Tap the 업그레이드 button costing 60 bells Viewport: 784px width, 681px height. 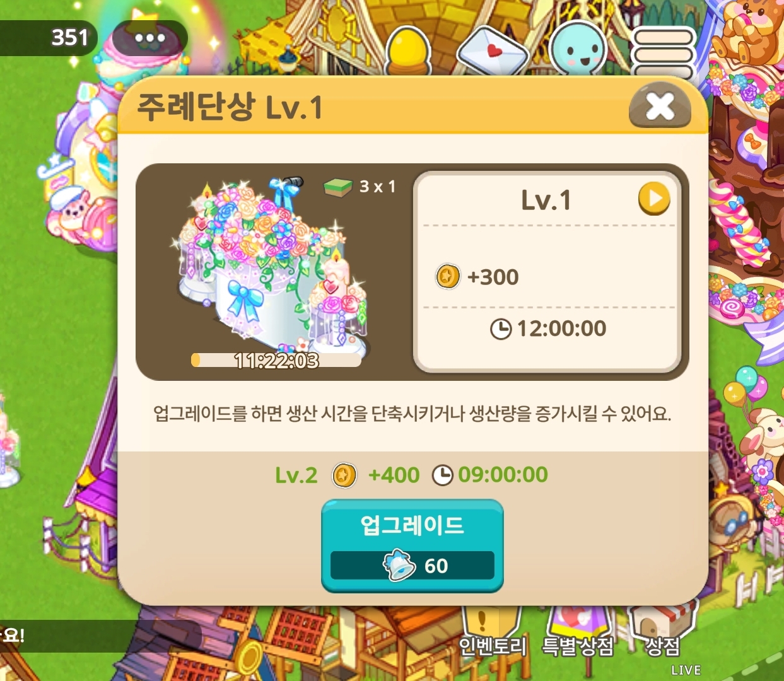coord(412,545)
